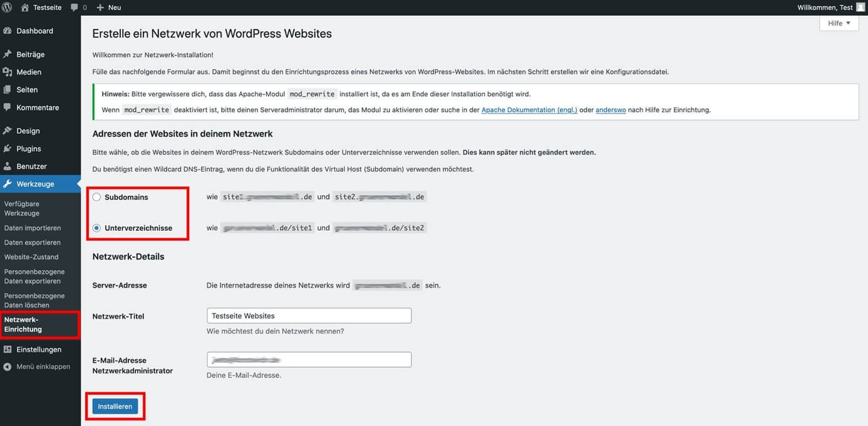Click the Einstellungen settings icon
The image size is (868, 426).
coord(8,350)
